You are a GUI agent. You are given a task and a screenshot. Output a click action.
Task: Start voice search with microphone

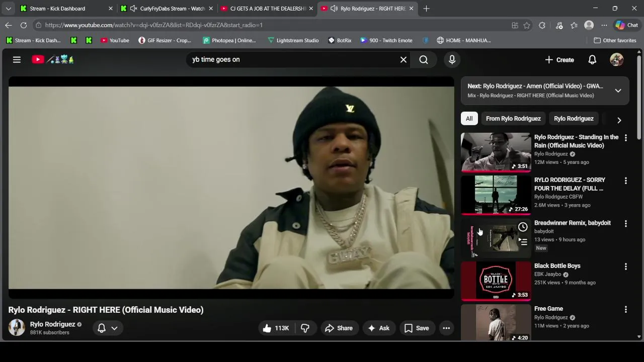(452, 59)
